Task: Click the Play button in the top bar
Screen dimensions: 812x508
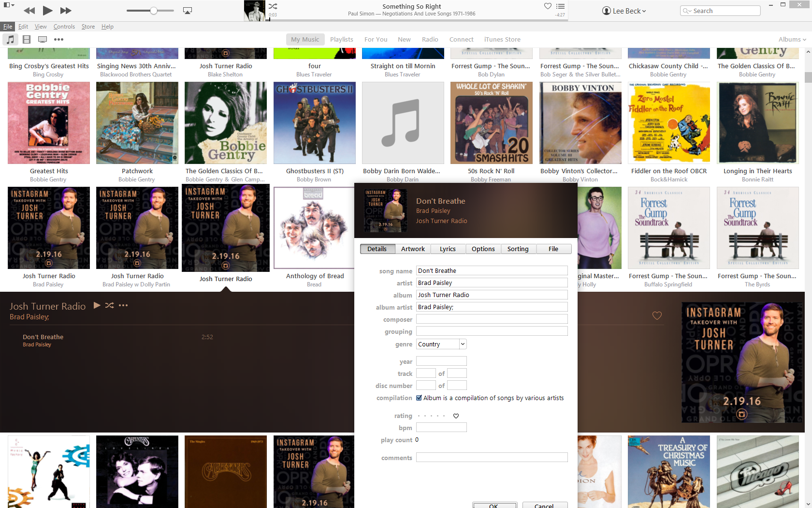Action: [47, 10]
